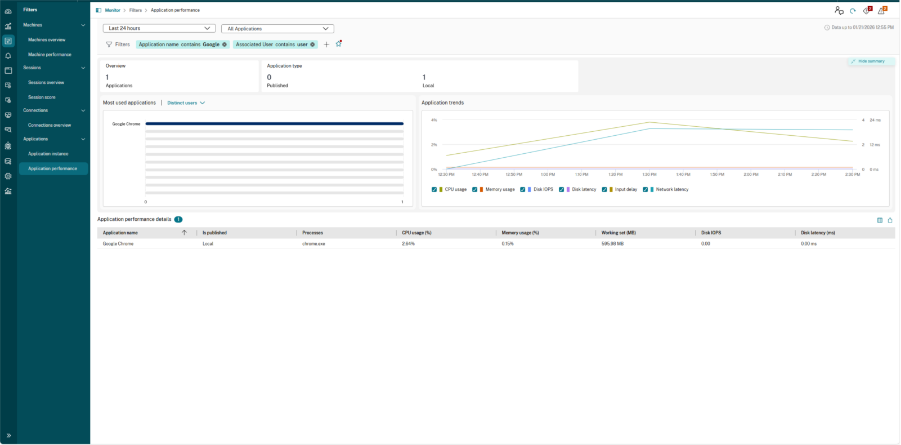Go to Session score
Screen dimensions: 901x445
point(42,97)
